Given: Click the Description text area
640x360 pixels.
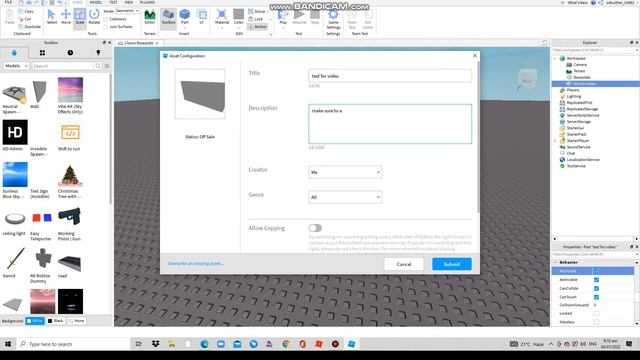Looking at the screenshot, I should coord(390,124).
